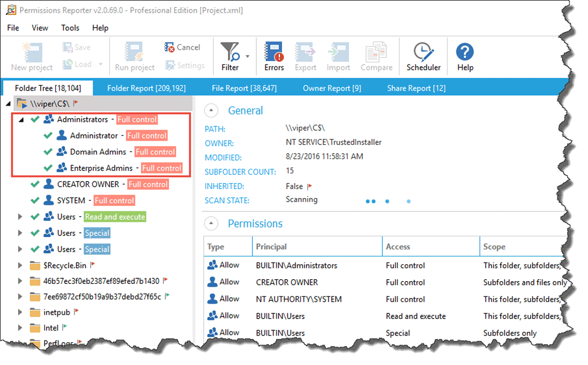This screenshot has width=588, height=365.
Task: Click the inetpub folder icon
Action: coord(35,312)
